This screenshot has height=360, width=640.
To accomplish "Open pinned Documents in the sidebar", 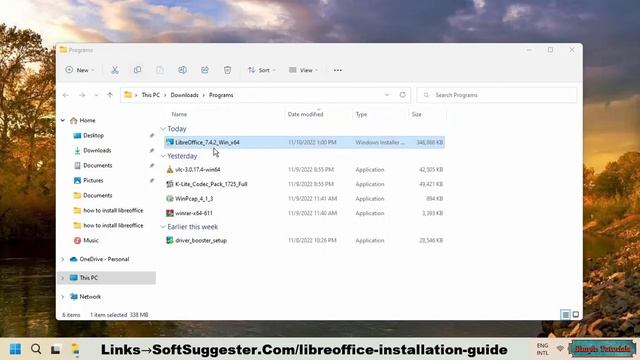I will pos(98,166).
